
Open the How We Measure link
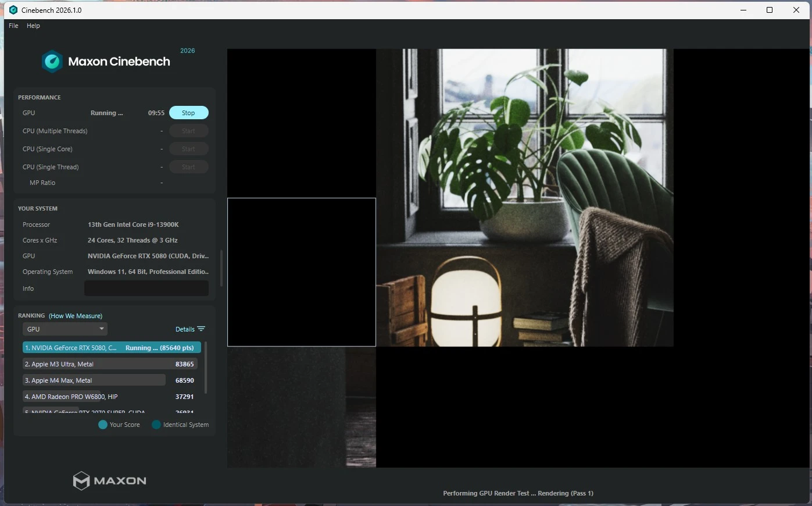76,316
